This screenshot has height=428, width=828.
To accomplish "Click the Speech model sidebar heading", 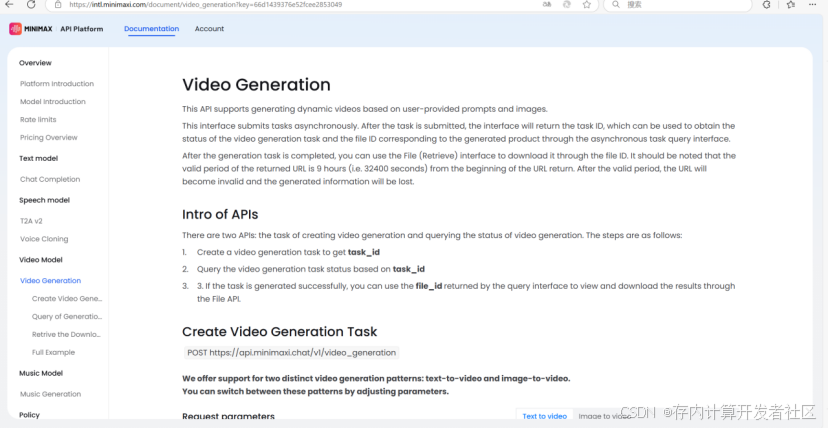I will [x=44, y=200].
